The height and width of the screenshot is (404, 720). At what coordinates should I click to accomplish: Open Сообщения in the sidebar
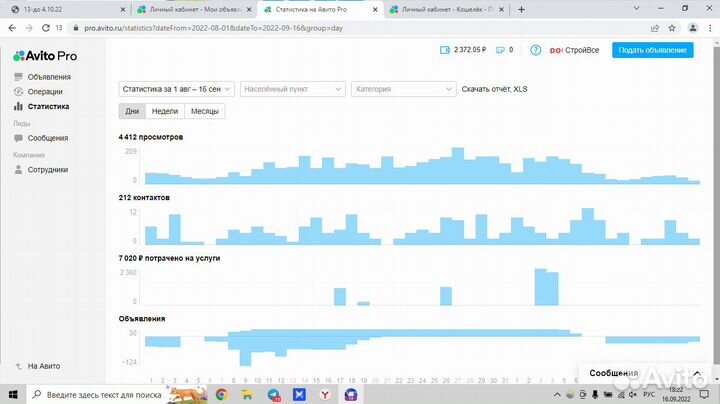[x=47, y=138]
